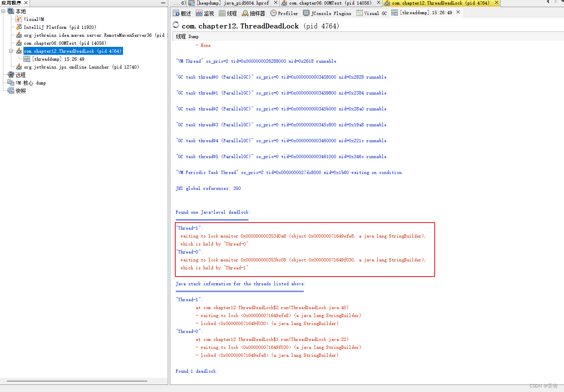Click the VisualVM node icon in tree
The image size is (564, 392).
tap(19, 19)
